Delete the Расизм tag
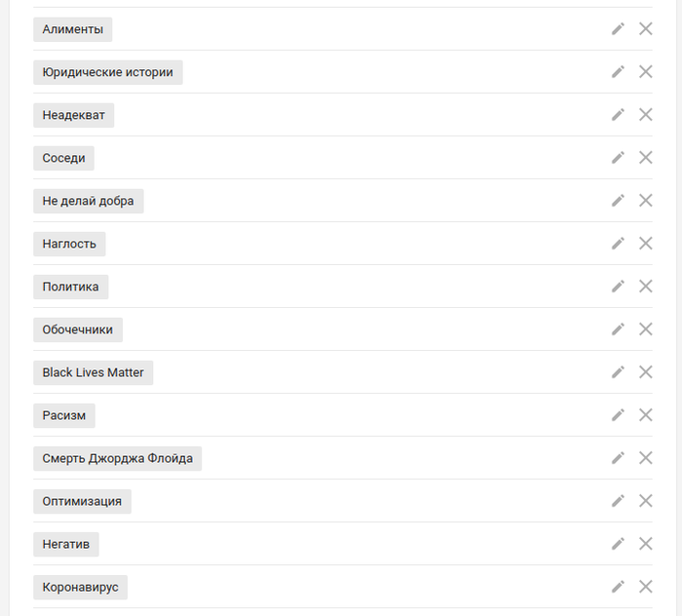 click(645, 415)
